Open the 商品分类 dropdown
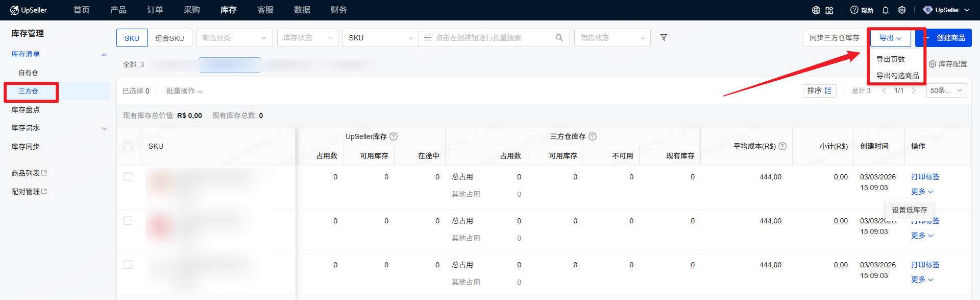This screenshot has width=980, height=300. point(234,38)
